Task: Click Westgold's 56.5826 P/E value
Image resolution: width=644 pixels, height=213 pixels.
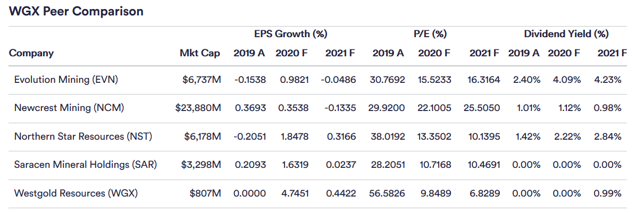Action: coord(387,193)
